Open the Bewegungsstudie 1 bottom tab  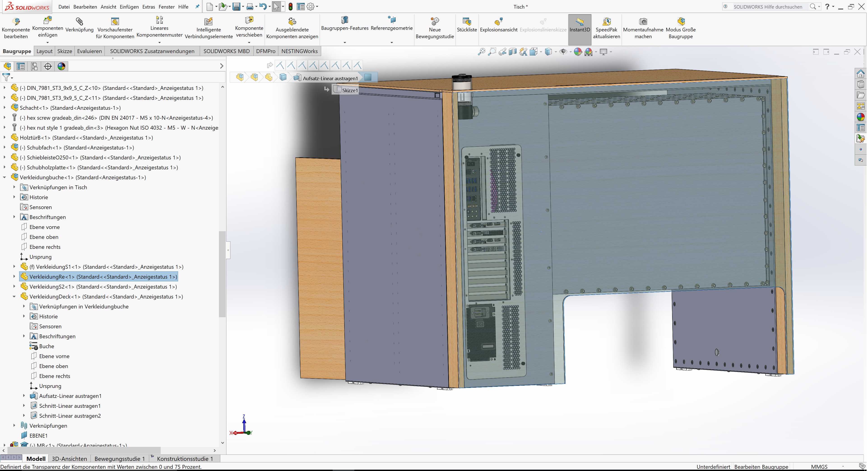(x=119, y=459)
